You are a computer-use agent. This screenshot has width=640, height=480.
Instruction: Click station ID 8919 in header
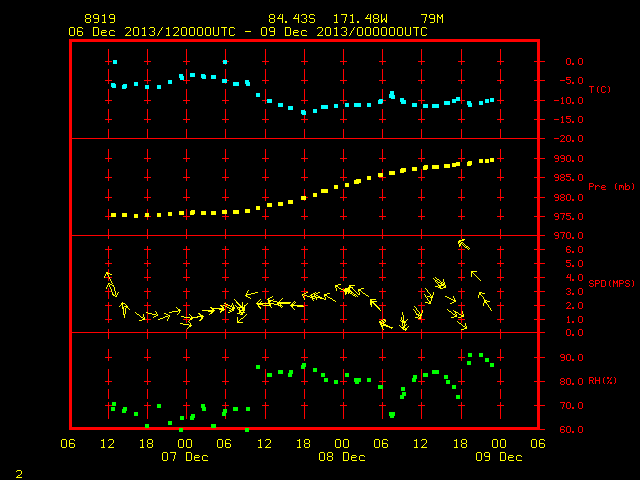pyautogui.click(x=100, y=19)
